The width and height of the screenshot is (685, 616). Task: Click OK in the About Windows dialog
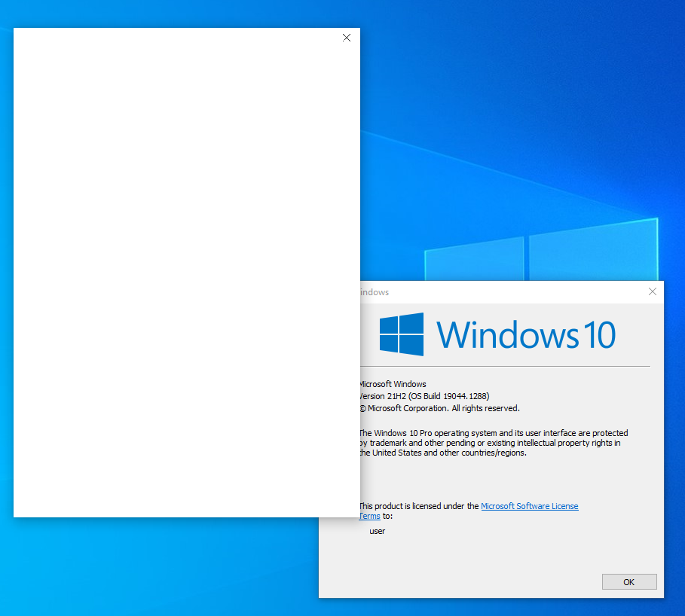[629, 581]
